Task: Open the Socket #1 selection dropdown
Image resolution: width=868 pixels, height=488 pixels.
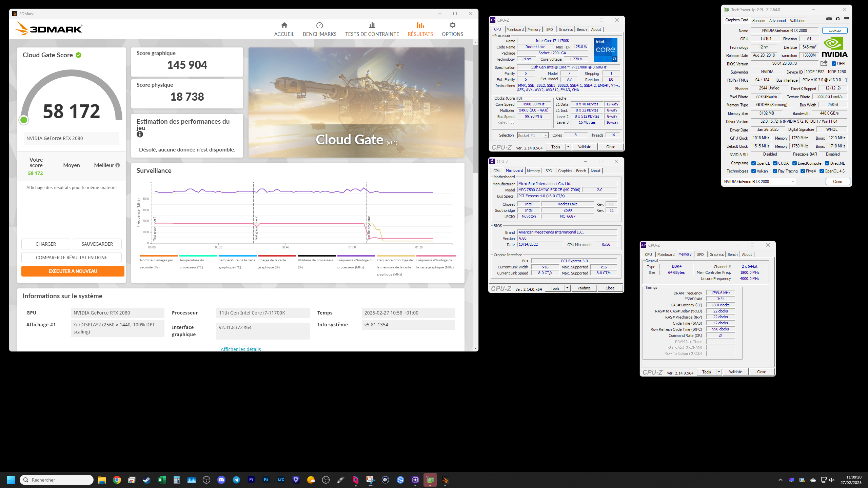Action: (x=533, y=135)
